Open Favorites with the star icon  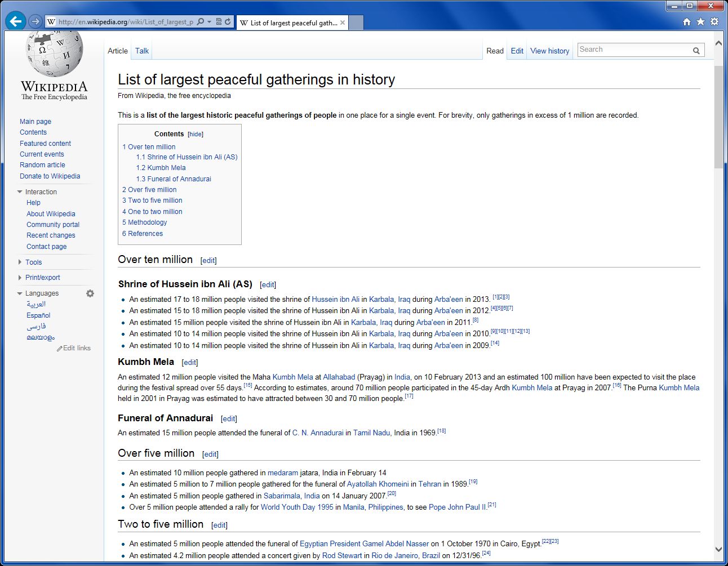pos(700,22)
